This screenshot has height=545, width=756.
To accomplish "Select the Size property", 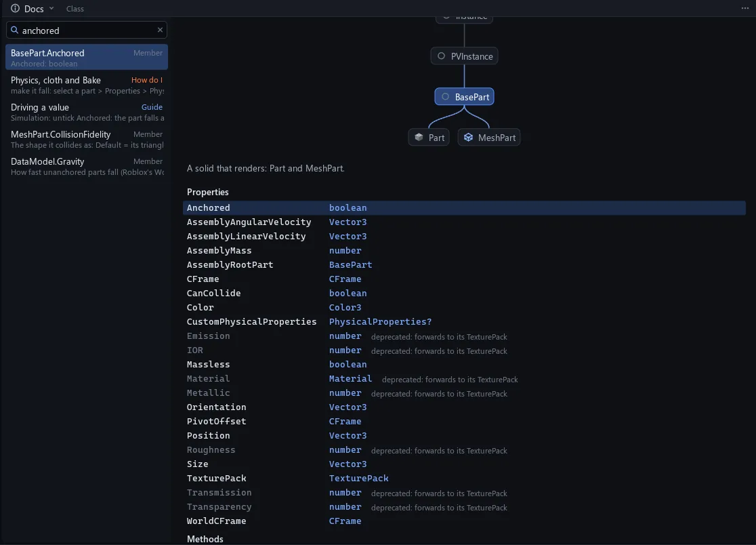I will [198, 464].
